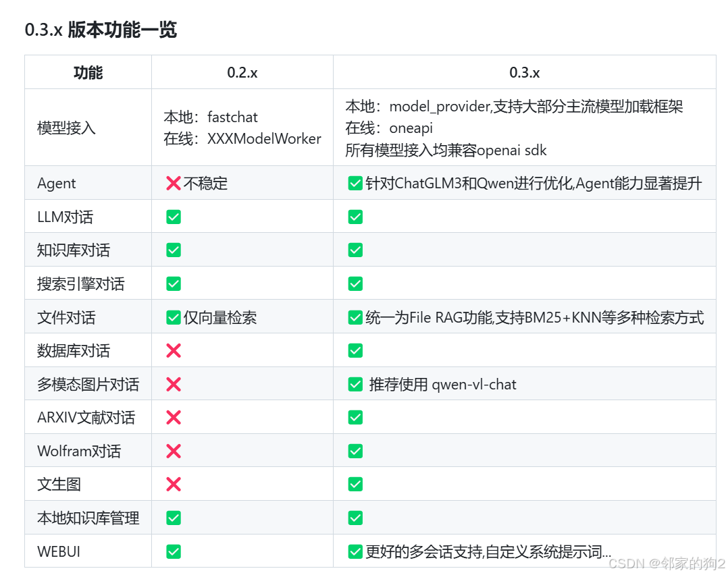This screenshot has width=728, height=575.
Task: Click the text 在线：oneapi
Action: 389,128
